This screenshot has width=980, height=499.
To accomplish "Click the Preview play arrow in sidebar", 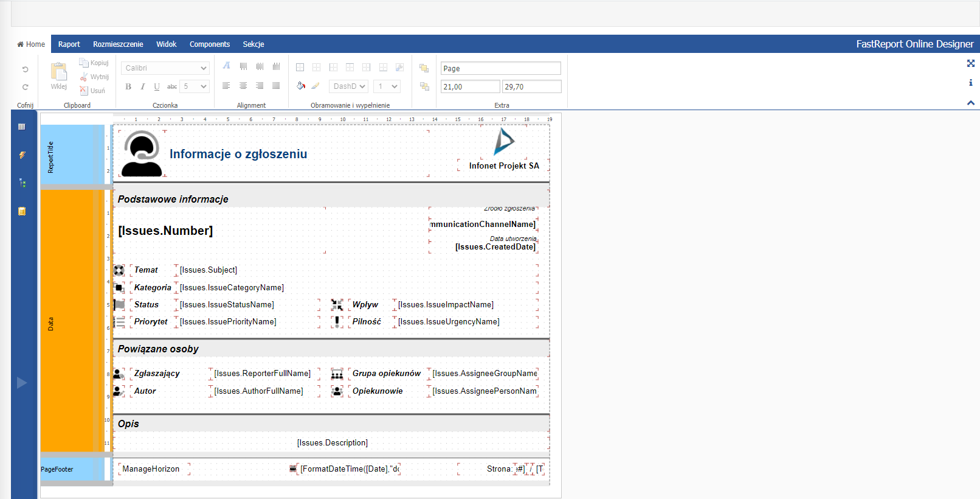I will pos(22,383).
